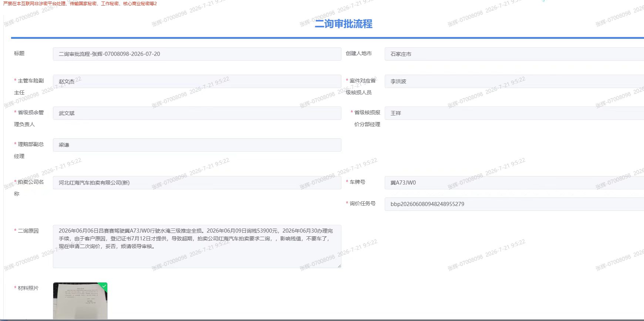
Task: Select the field containing 王祥
Action: (514, 113)
